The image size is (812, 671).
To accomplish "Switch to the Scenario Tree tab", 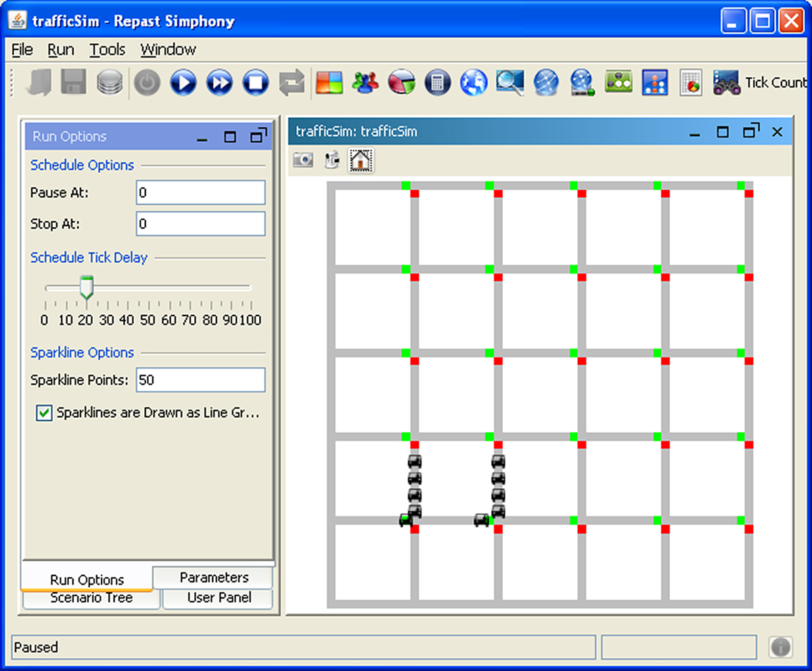I will (91, 598).
